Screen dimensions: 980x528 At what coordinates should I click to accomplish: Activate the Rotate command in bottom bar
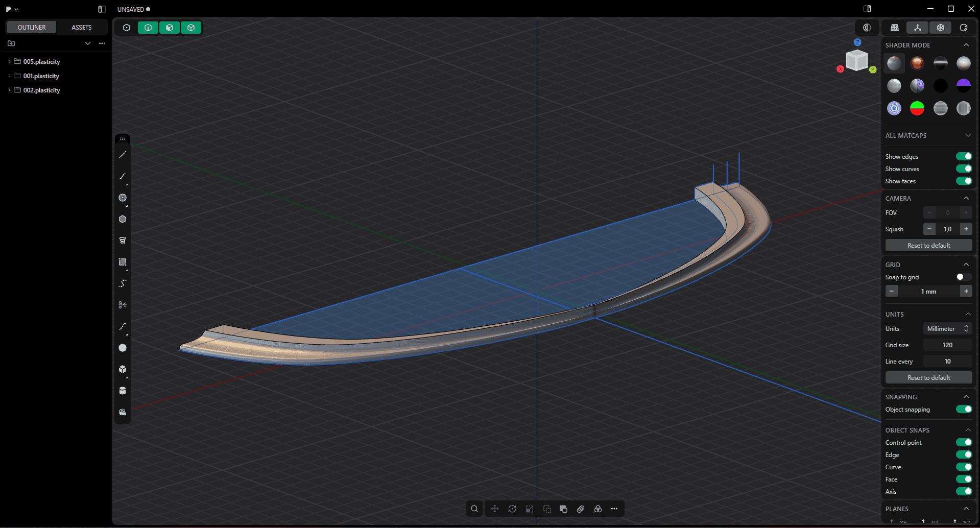pyautogui.click(x=512, y=509)
